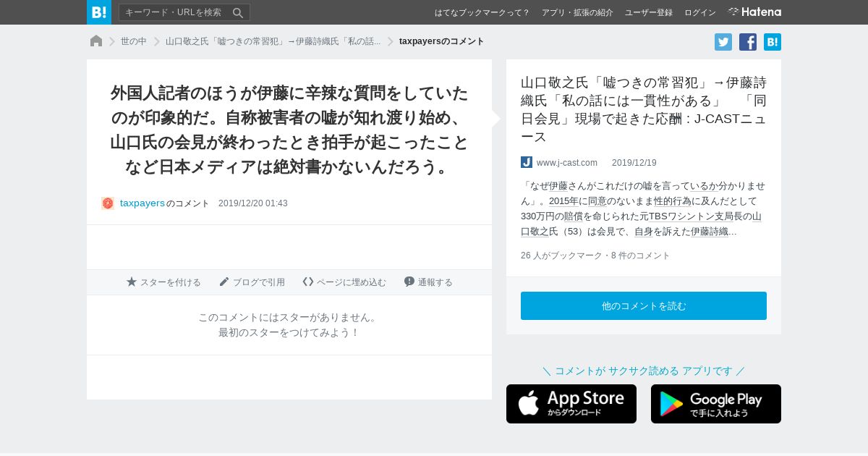Click スターを付ける star button
The height and width of the screenshot is (456, 868).
(163, 282)
